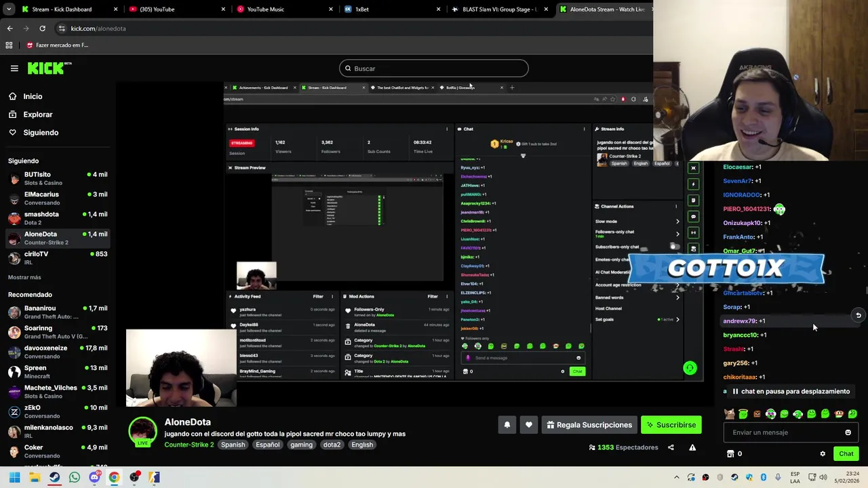Open cirilotv channel in sidebar
Viewport: 868px width, 488px height.
[x=58, y=258]
